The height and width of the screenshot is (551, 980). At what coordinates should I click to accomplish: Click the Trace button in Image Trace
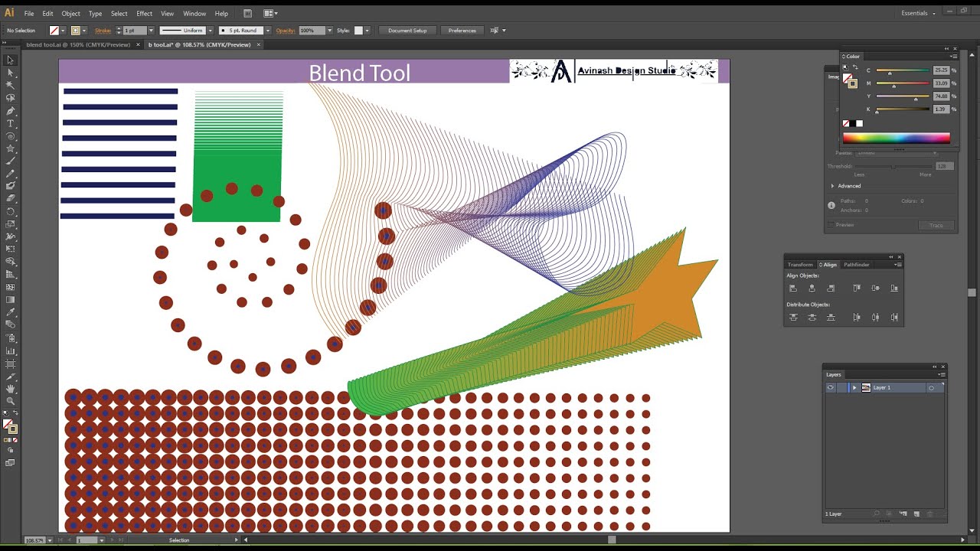pyautogui.click(x=936, y=225)
